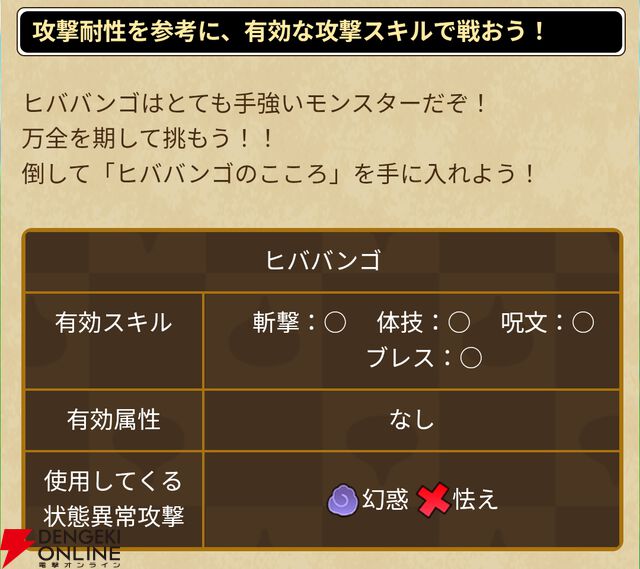Click the black header banner text
Viewport: 640px width, 569px height.
click(290, 30)
